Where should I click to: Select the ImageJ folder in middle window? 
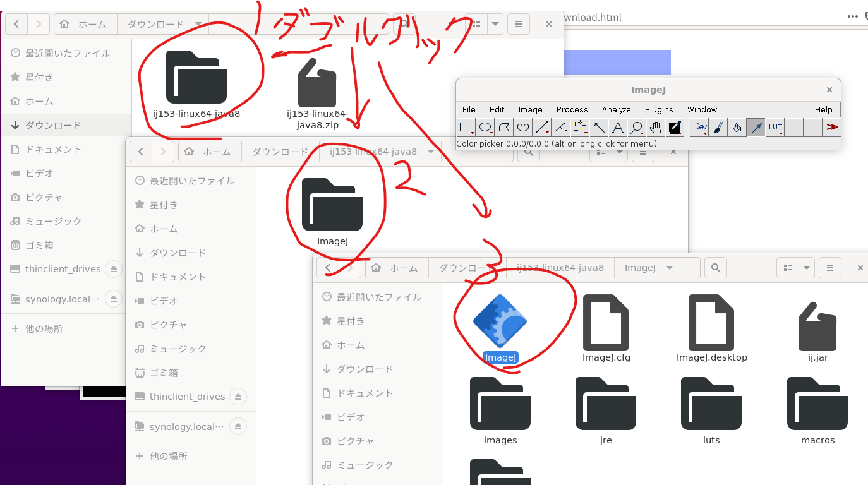tap(332, 212)
